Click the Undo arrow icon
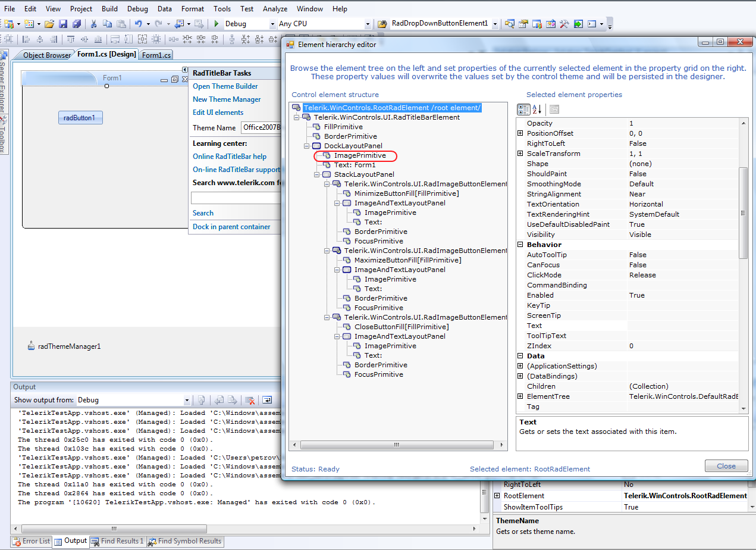The image size is (756, 550). coord(138,24)
